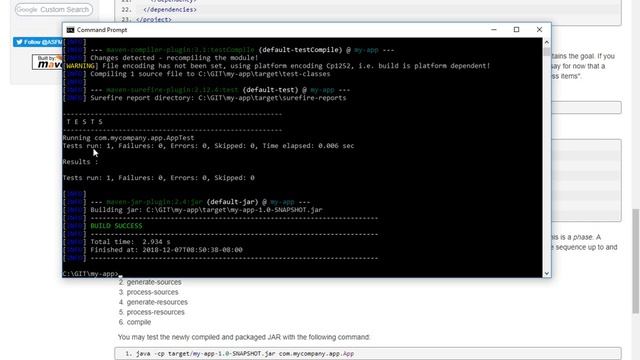This screenshot has height=360, width=640.
Task: Click the 'Tests run: 1' time elapsed line
Action: (209, 146)
